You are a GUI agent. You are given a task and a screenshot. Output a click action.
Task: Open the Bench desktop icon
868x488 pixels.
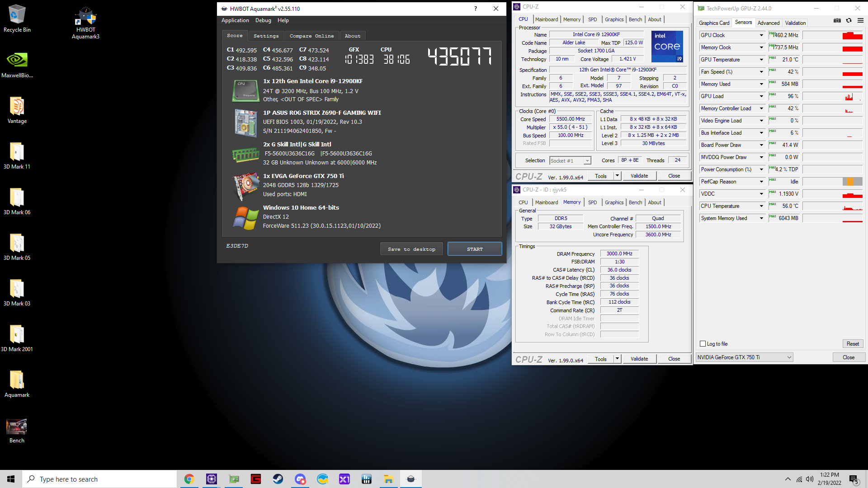17,431
